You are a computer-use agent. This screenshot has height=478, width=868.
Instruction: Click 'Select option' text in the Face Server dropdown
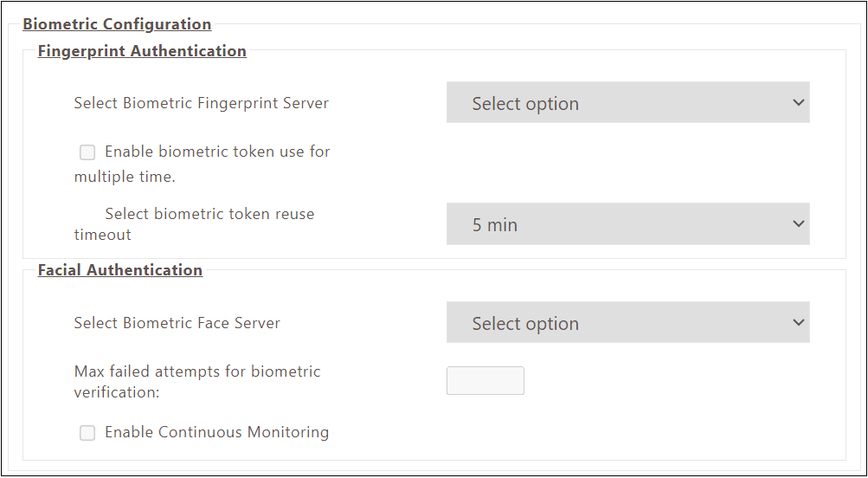[525, 324]
